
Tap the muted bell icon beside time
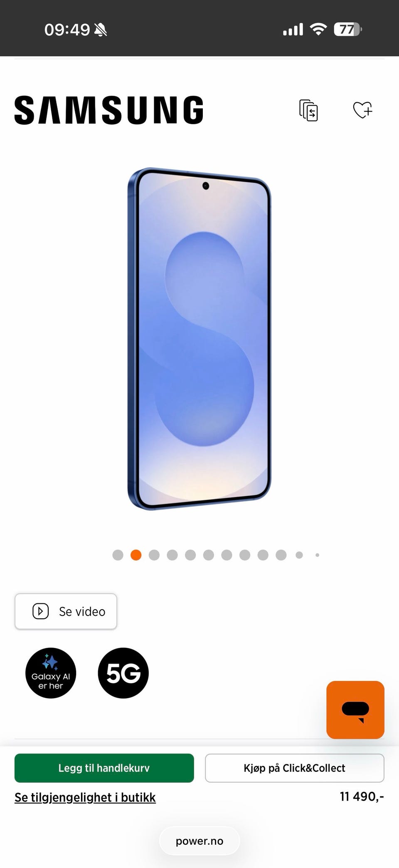pyautogui.click(x=101, y=30)
